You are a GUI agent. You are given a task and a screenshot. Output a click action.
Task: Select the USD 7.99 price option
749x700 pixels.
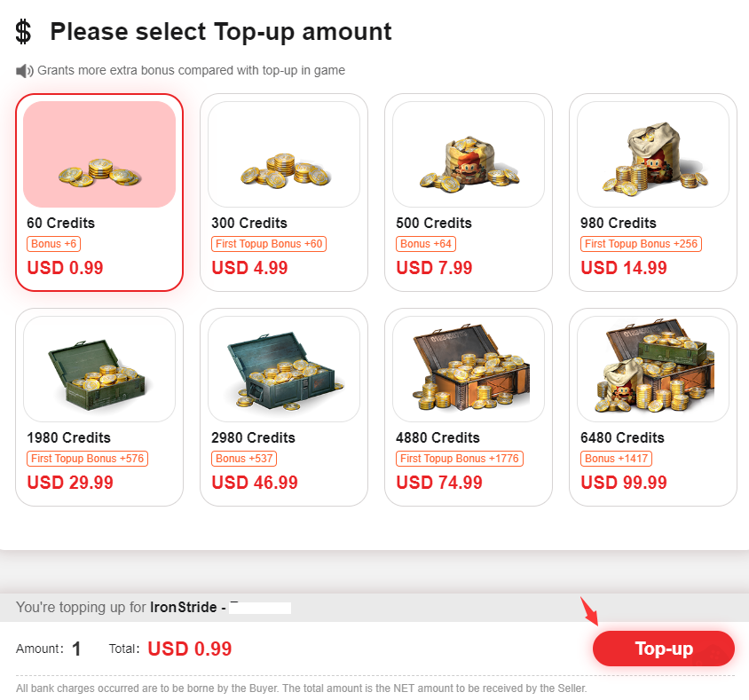click(x=434, y=268)
